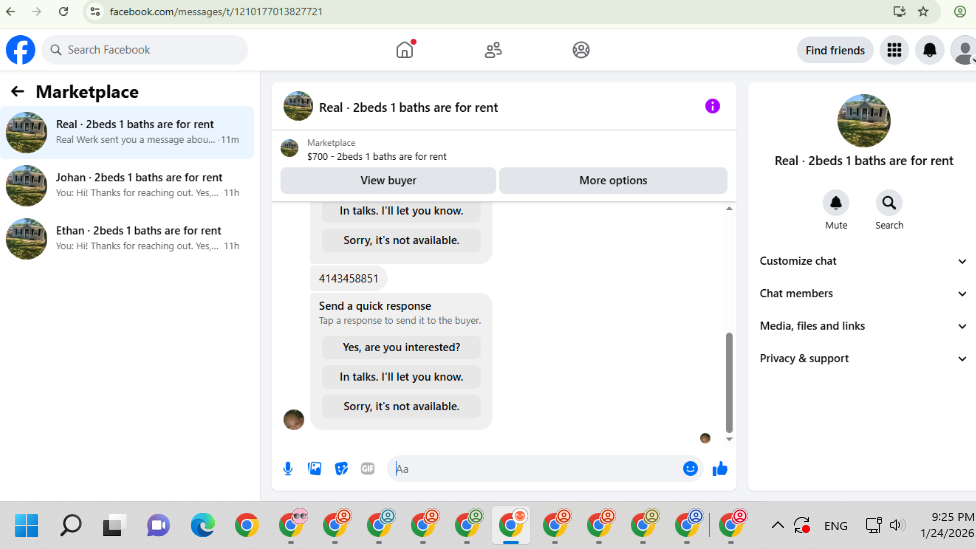Go to the Home feed icon

[405, 50]
